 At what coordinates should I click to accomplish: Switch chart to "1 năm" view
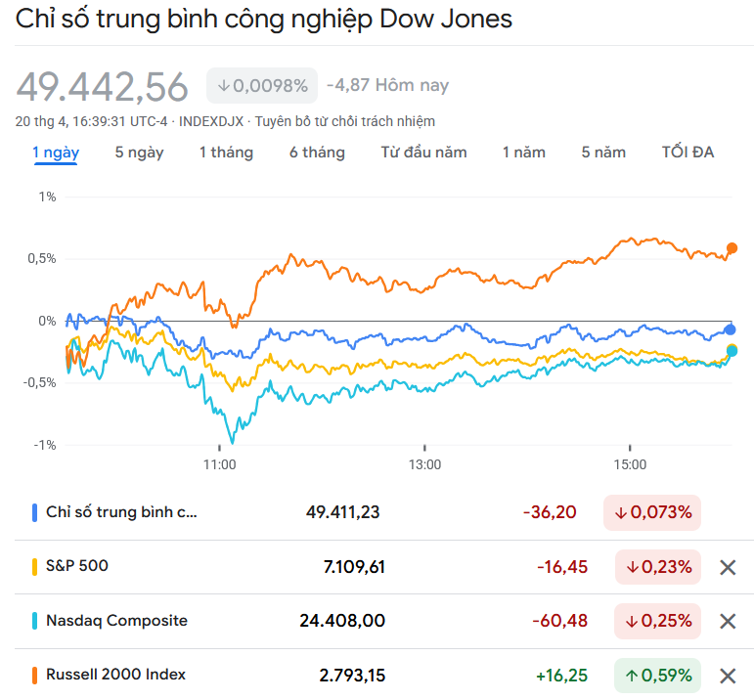524,153
